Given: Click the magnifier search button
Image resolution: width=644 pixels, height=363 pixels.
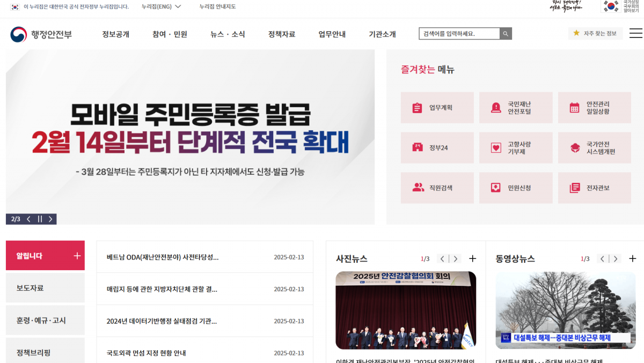Looking at the screenshot, I should point(506,34).
